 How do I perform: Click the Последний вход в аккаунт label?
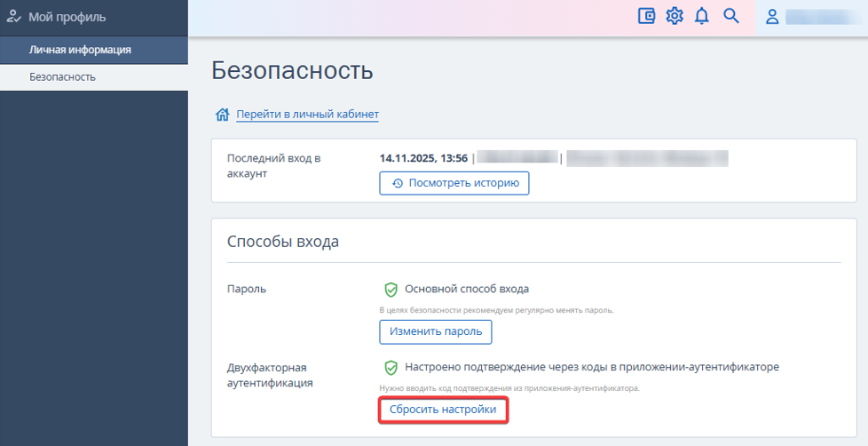click(x=273, y=165)
